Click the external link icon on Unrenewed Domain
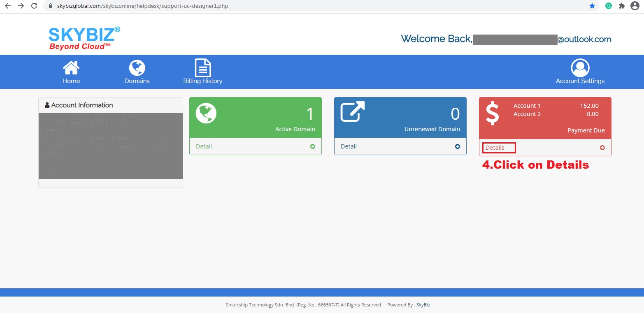This screenshot has width=644, height=313. click(353, 111)
